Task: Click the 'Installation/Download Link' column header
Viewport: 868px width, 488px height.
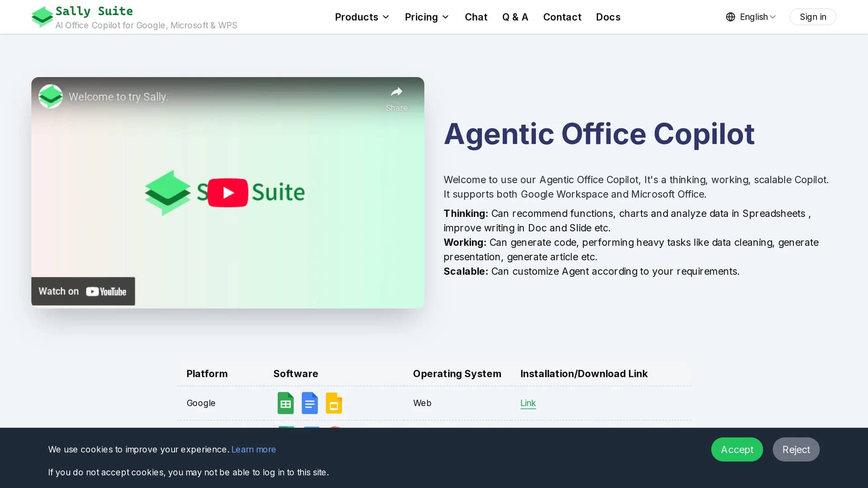Action: [584, 374]
